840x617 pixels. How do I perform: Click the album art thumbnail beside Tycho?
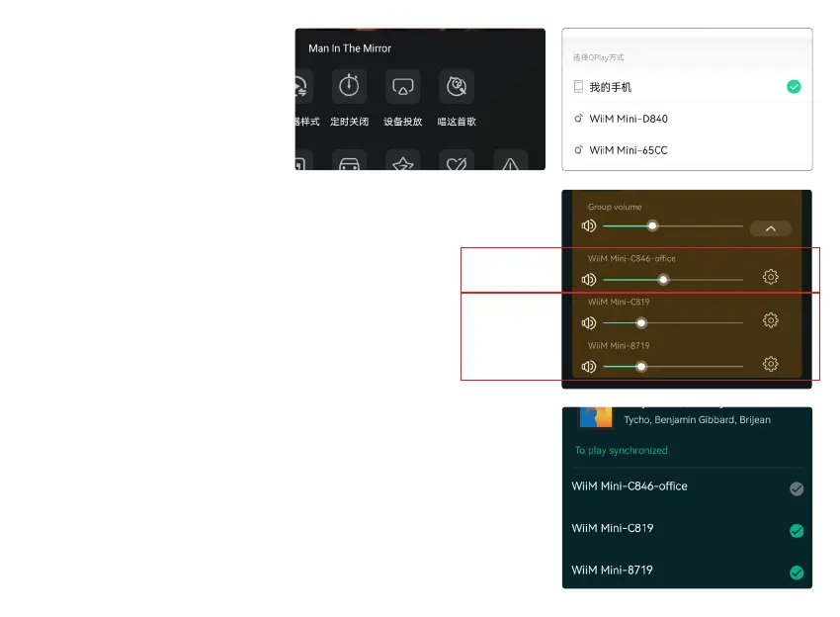click(x=596, y=417)
